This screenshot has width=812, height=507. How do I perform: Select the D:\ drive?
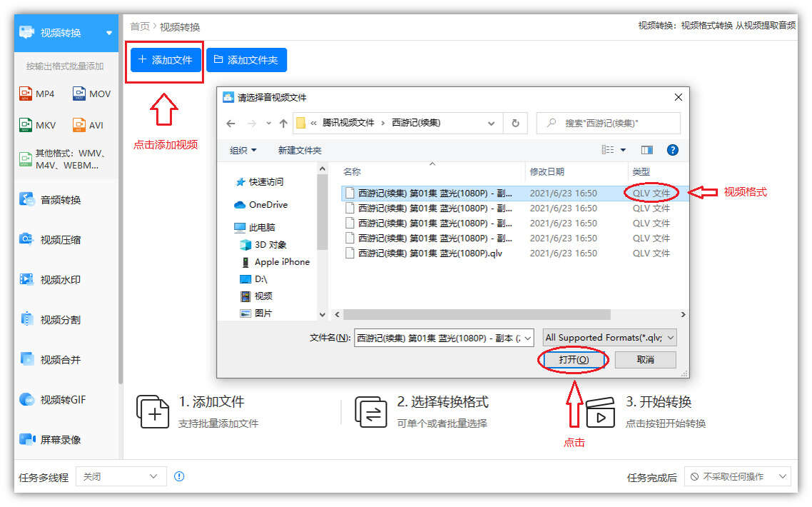click(254, 279)
